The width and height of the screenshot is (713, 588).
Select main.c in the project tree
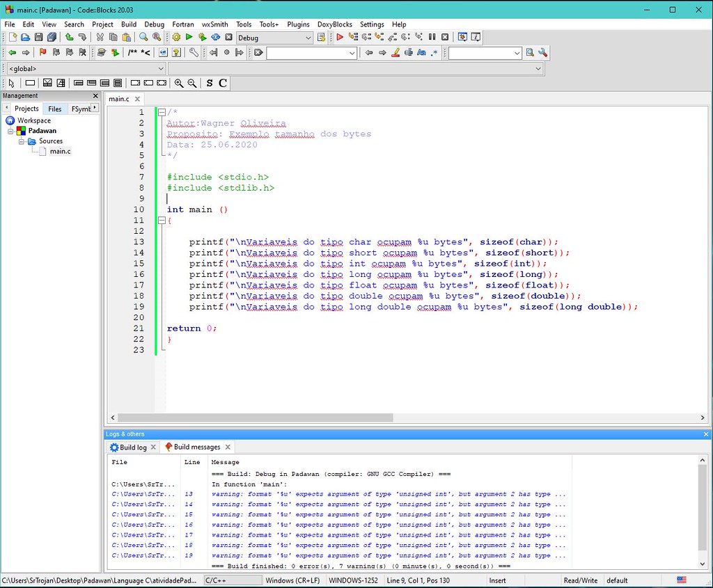point(60,151)
